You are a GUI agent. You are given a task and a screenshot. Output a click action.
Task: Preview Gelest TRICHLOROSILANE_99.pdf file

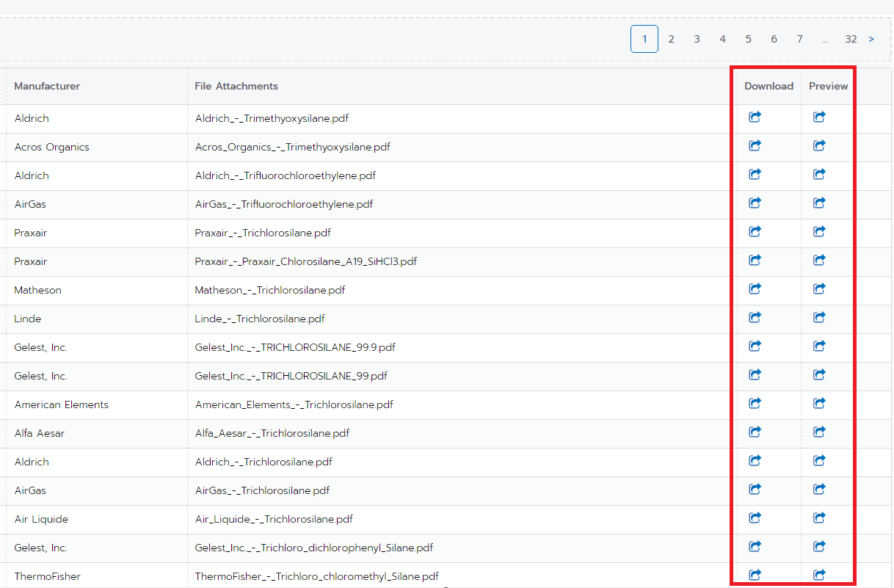pos(819,374)
